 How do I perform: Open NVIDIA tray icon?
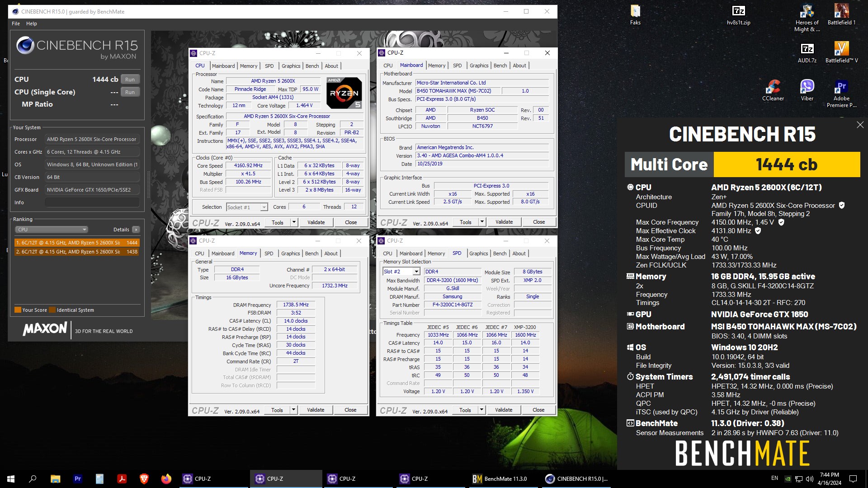pos(788,479)
